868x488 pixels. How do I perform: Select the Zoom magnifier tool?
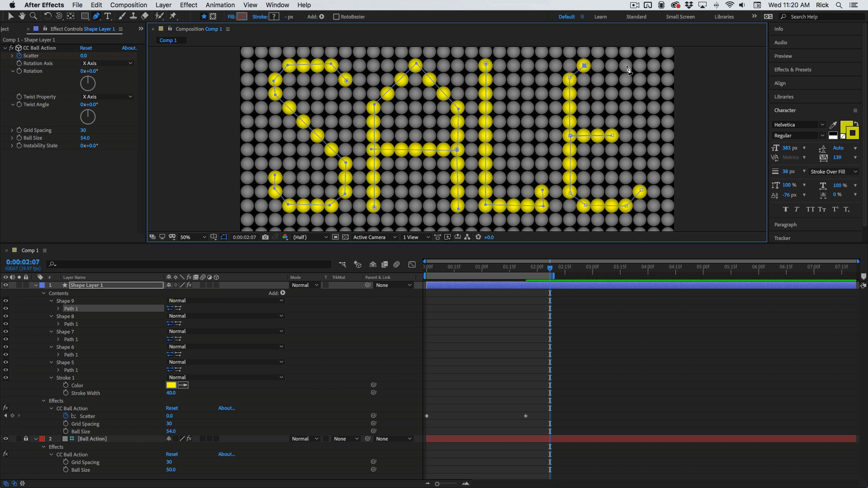coord(33,16)
